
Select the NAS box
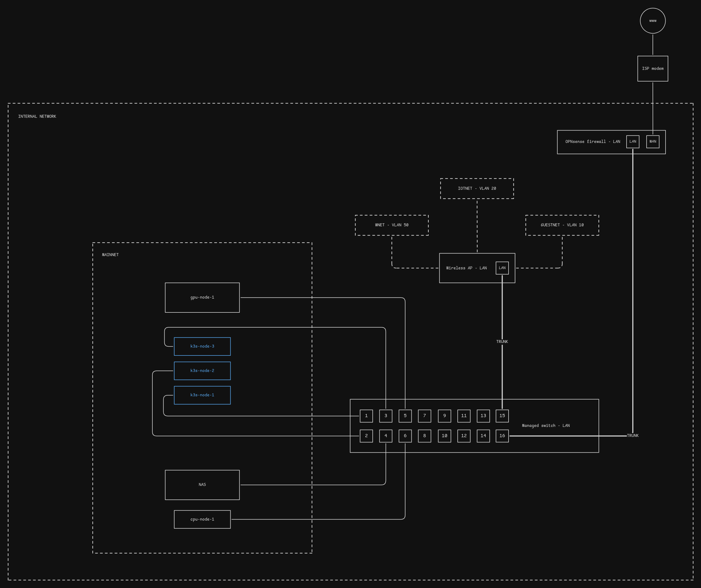pos(202,485)
